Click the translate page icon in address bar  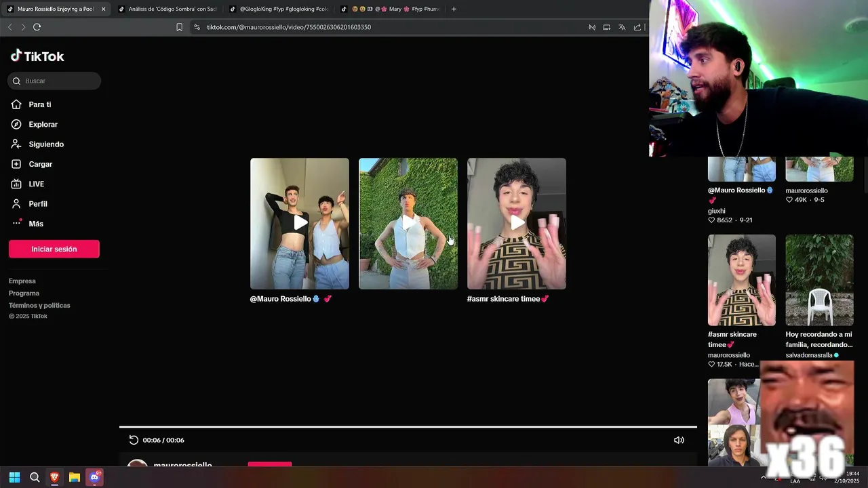[622, 27]
